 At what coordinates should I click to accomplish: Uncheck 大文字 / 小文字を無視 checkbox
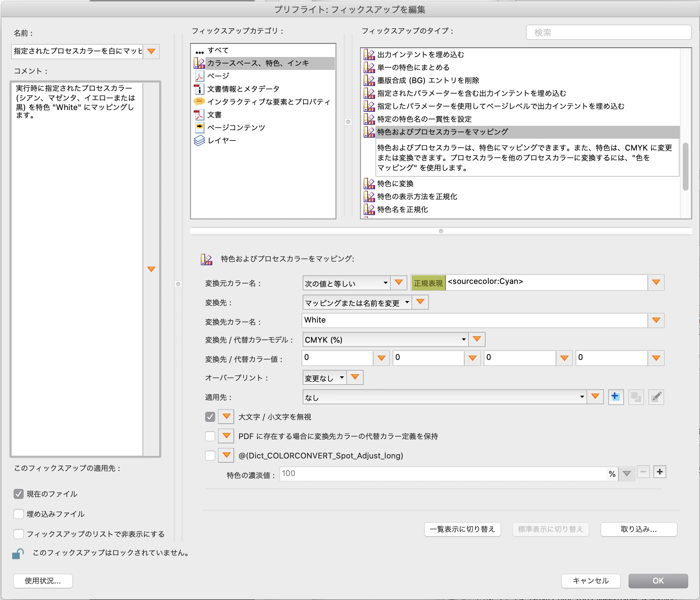point(210,417)
